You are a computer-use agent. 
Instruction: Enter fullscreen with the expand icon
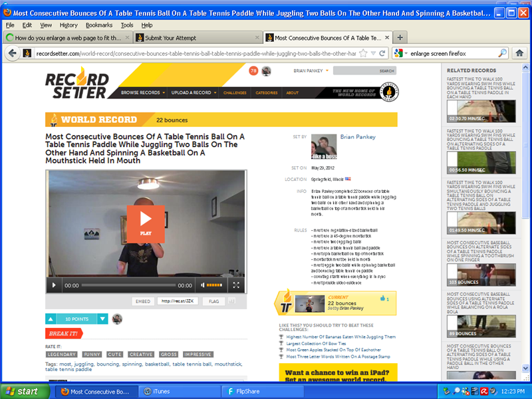(x=236, y=285)
